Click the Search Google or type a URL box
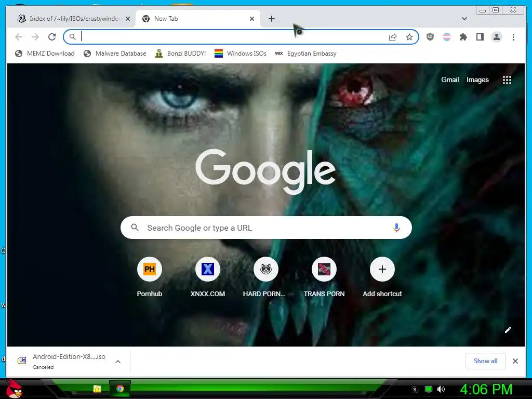This screenshot has height=399, width=532. point(266,228)
